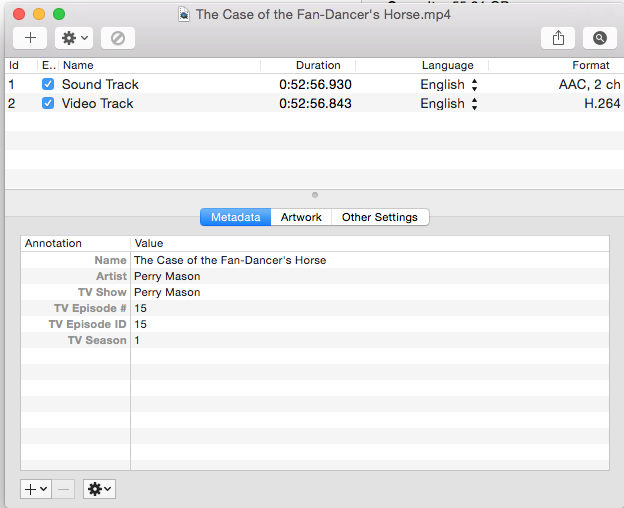The width and height of the screenshot is (624, 508).
Task: Click the H.264 format cell
Action: click(602, 103)
